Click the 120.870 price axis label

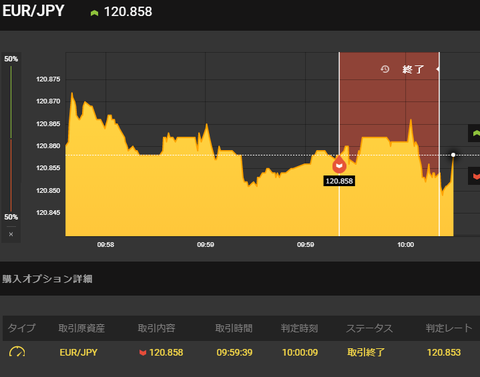click(48, 101)
